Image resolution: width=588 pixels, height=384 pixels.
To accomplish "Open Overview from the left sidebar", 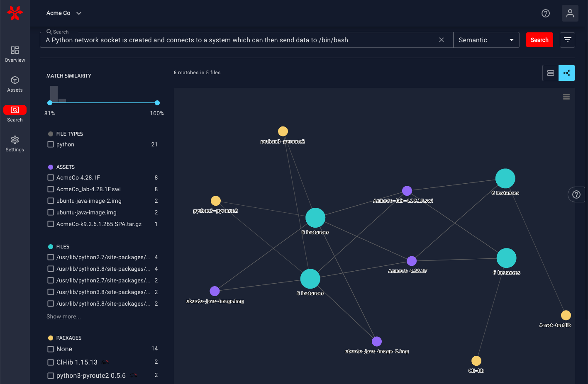I will 15,54.
